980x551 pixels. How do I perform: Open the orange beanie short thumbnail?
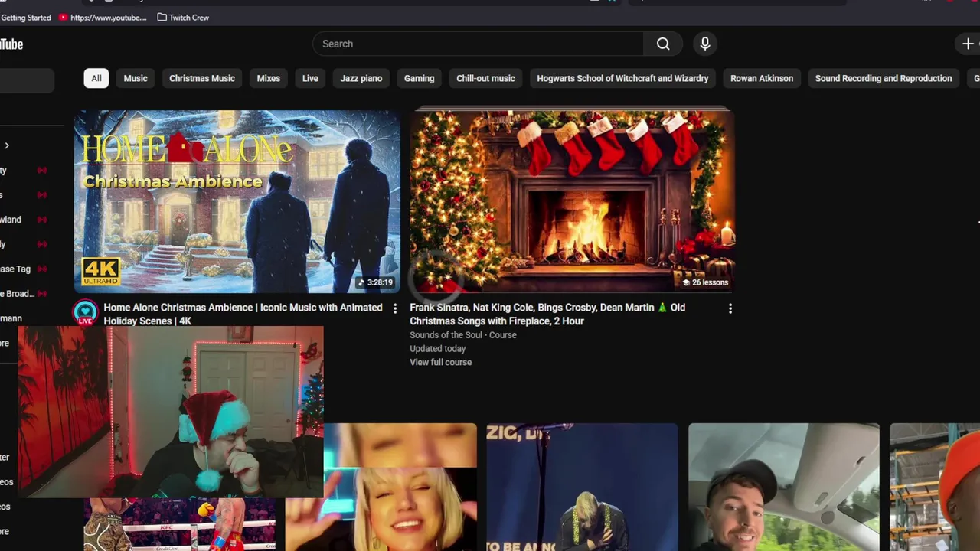pyautogui.click(x=935, y=487)
